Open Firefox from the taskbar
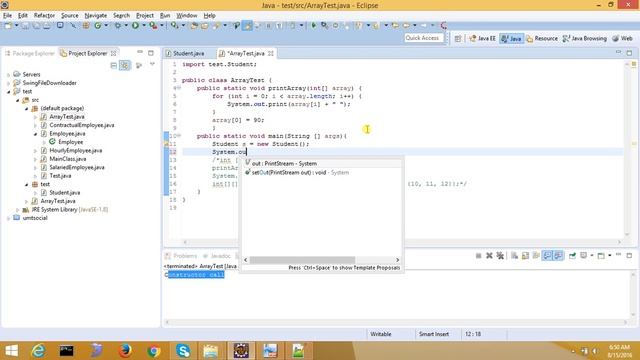Screen dimensions: 640x360 tap(125, 351)
